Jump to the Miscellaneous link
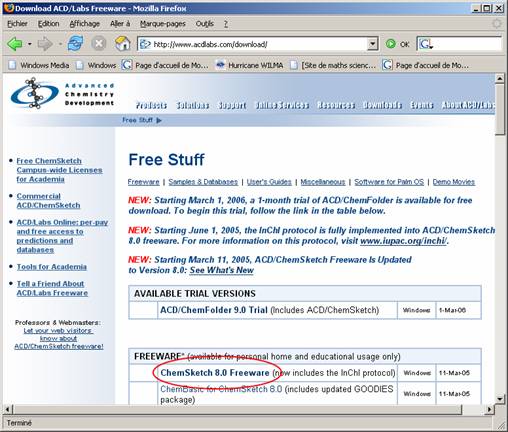The image size is (508, 432). pos(323,182)
